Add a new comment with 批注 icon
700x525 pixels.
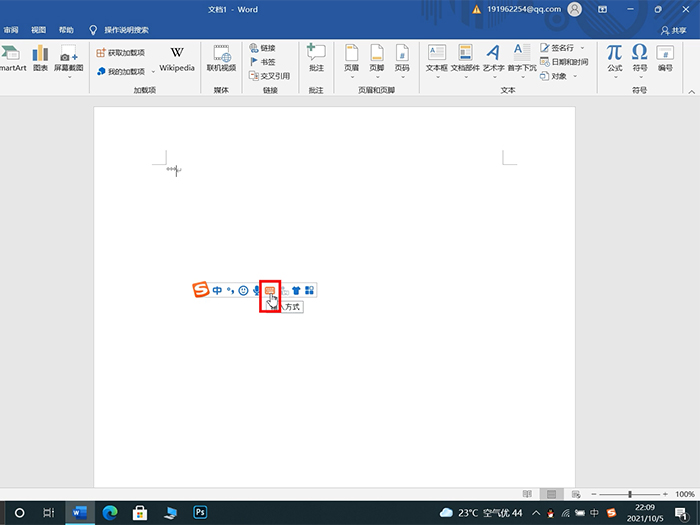(316, 53)
